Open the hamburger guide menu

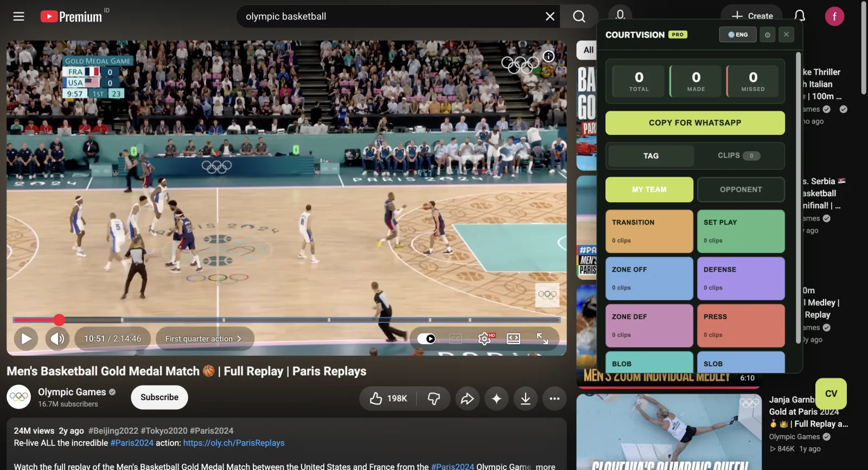(x=18, y=16)
